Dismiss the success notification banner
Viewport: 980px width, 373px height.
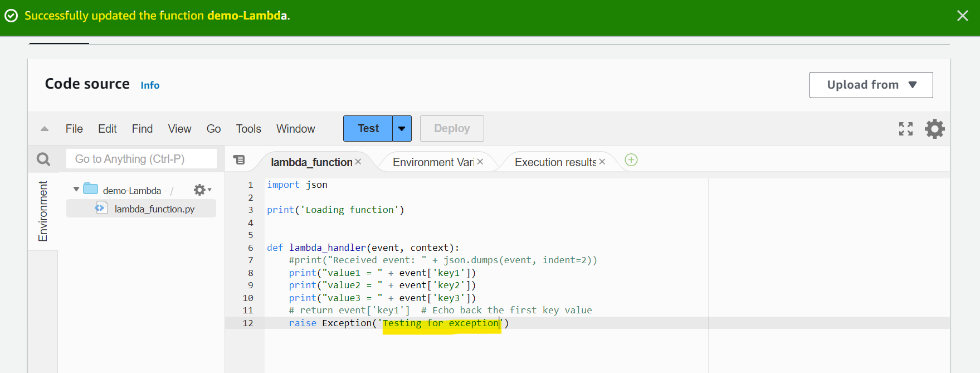click(x=962, y=16)
